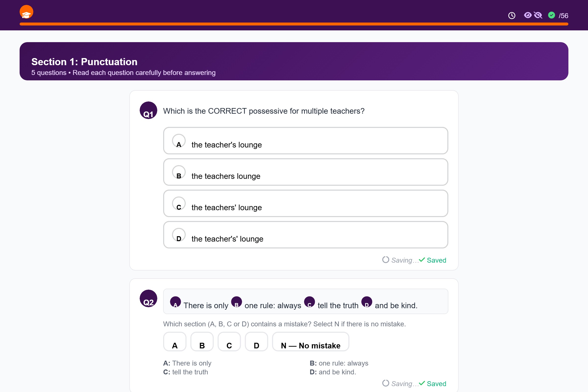Pick option D "the teacher's' lounge"
The image size is (588, 392).
tap(306, 235)
